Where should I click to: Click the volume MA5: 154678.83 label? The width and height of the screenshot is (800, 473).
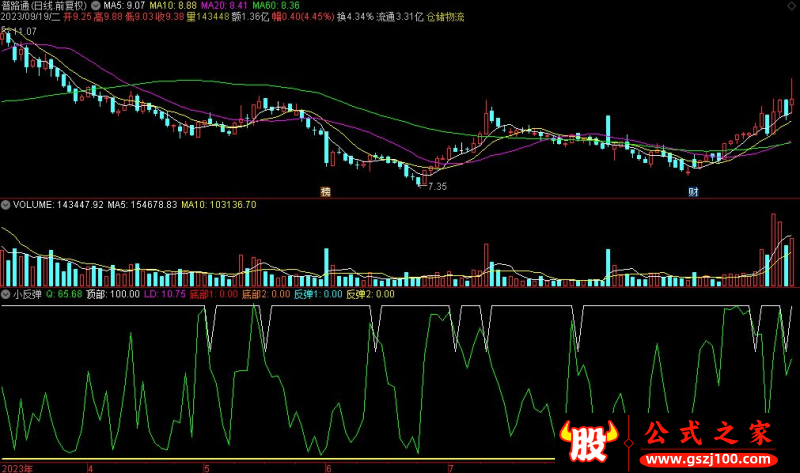coord(142,205)
